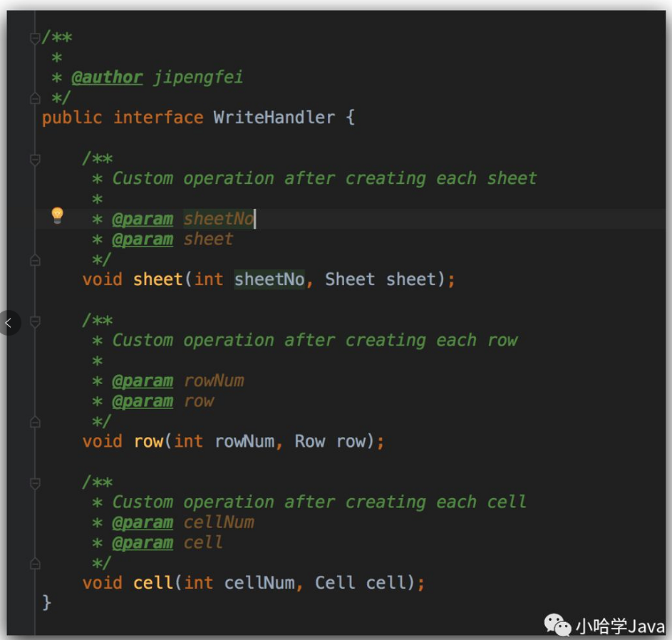Click the @param tag before Javadoc 'sheet'
The width and height of the screenshot is (672, 640).
(143, 239)
